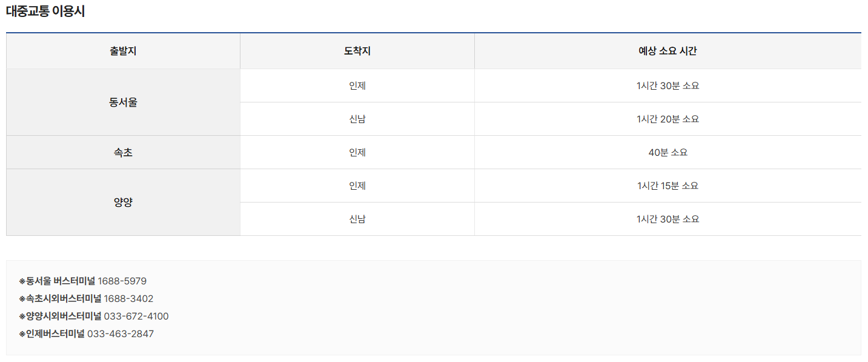Click the 예상 소요 시간 column header
Viewport: 868px width, 362px height.
(x=668, y=51)
